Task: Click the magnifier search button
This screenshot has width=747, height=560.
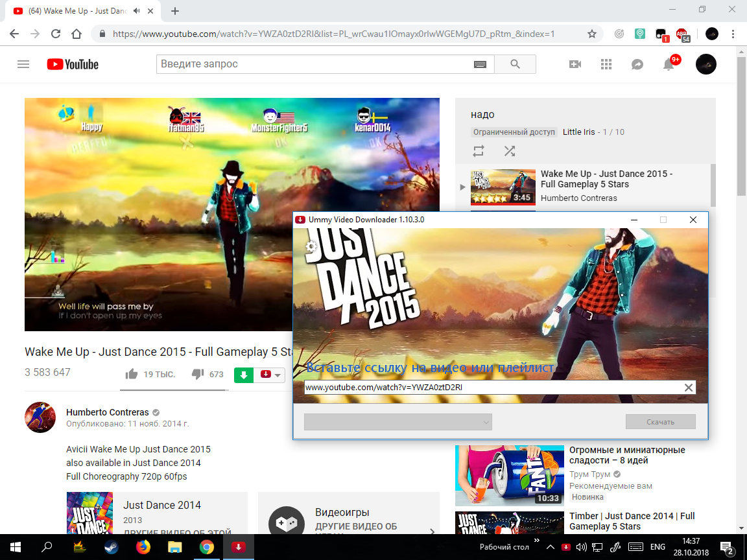Action: point(515,64)
